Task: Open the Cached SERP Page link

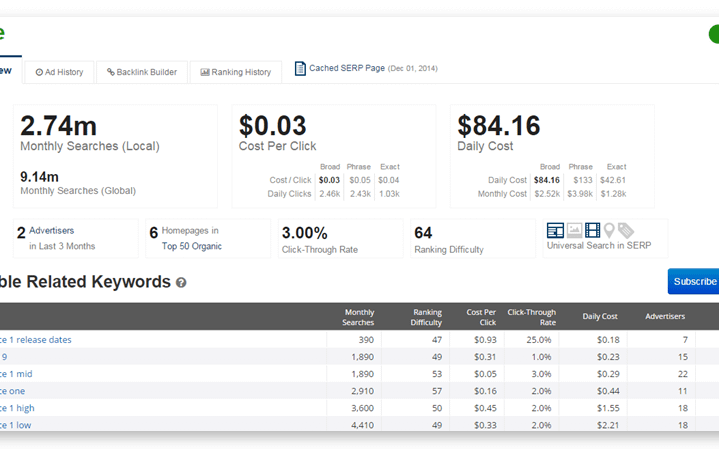Action: 347,68
